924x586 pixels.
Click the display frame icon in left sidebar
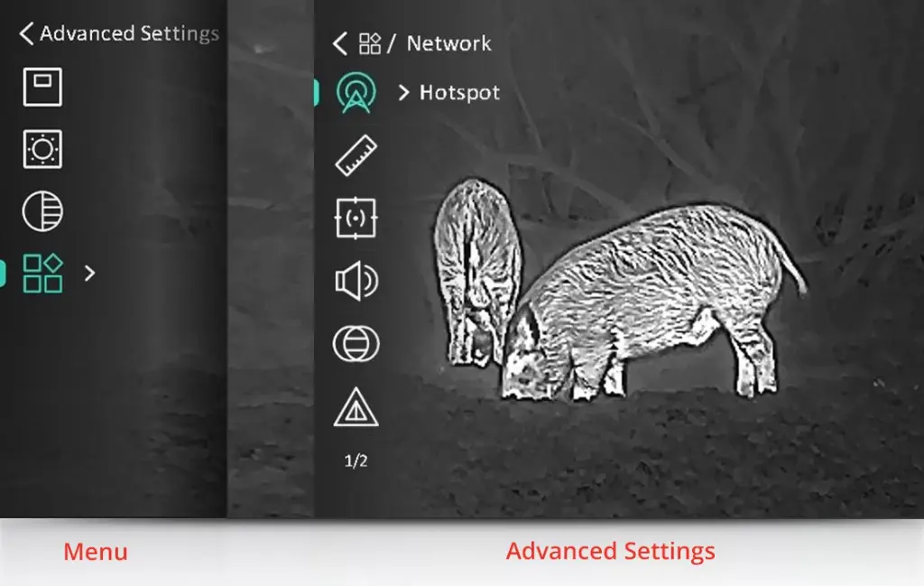tap(42, 87)
